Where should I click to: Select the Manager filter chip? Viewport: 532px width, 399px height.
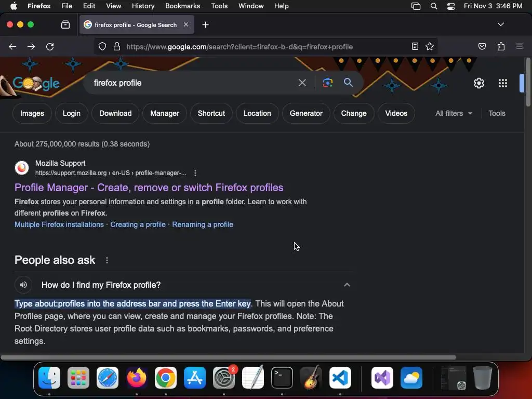click(x=165, y=113)
